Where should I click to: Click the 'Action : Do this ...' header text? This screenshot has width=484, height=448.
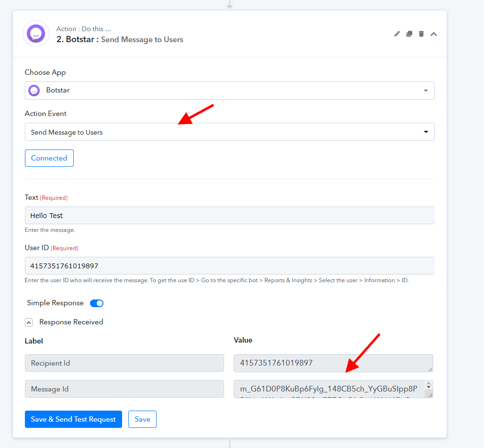pos(84,29)
